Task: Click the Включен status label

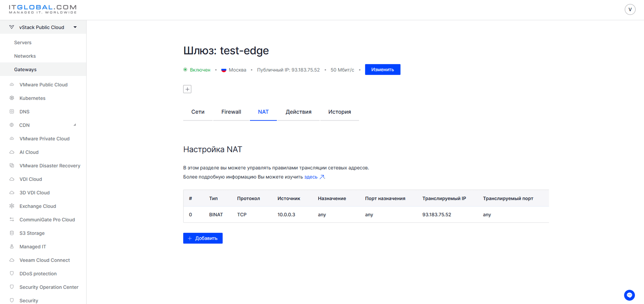Action: (200, 70)
